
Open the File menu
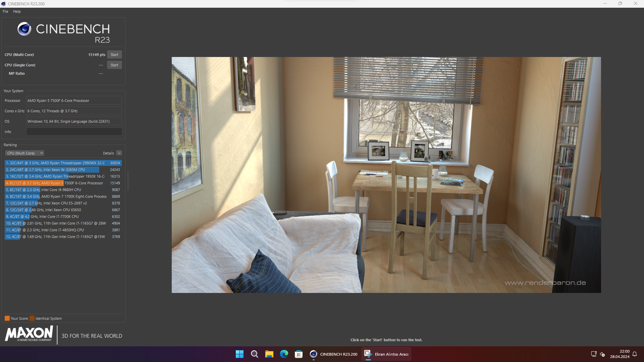5,11
